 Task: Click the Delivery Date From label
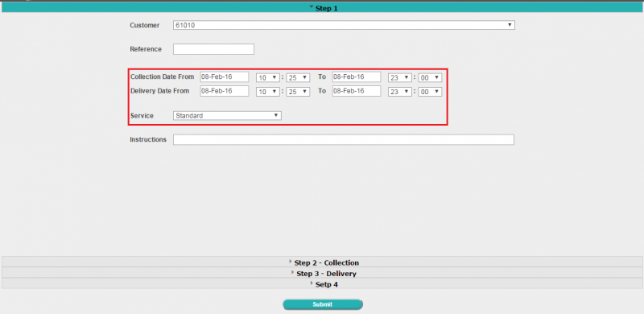(x=159, y=91)
